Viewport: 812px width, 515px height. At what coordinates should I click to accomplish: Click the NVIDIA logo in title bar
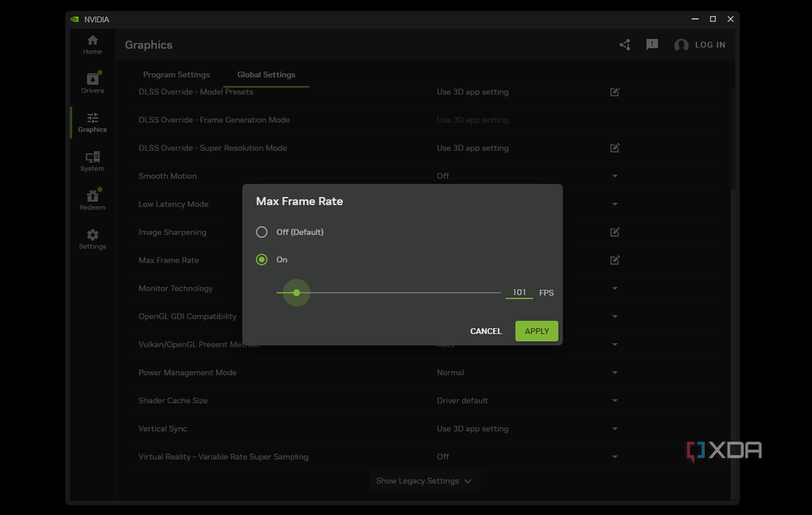click(x=75, y=19)
